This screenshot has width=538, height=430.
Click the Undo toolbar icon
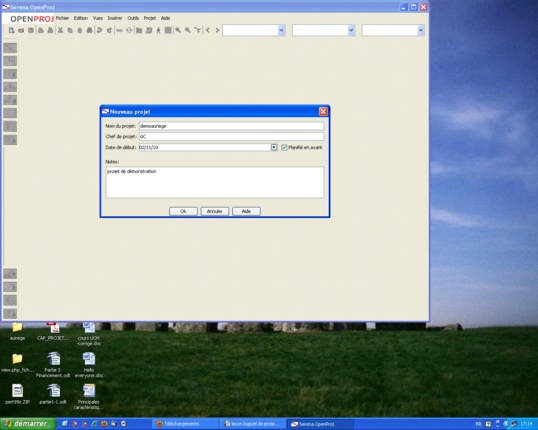99,31
